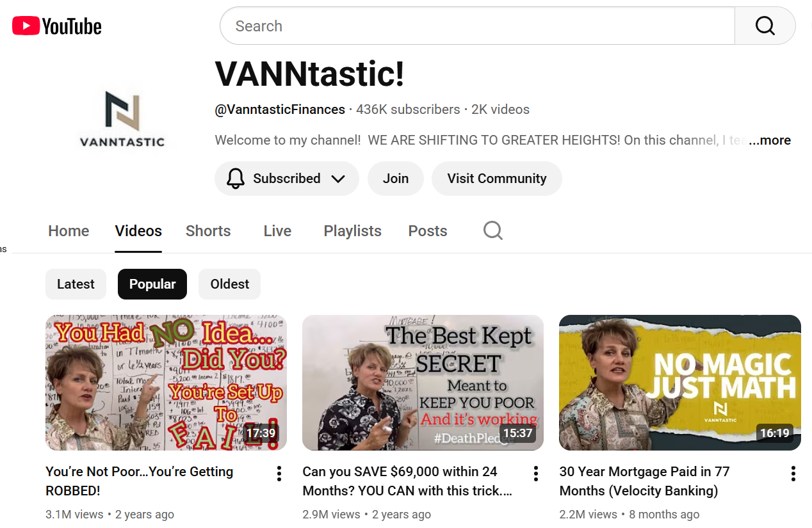Click the magnifying glass search button
Viewport: 812px width, 528px height.
pos(765,26)
